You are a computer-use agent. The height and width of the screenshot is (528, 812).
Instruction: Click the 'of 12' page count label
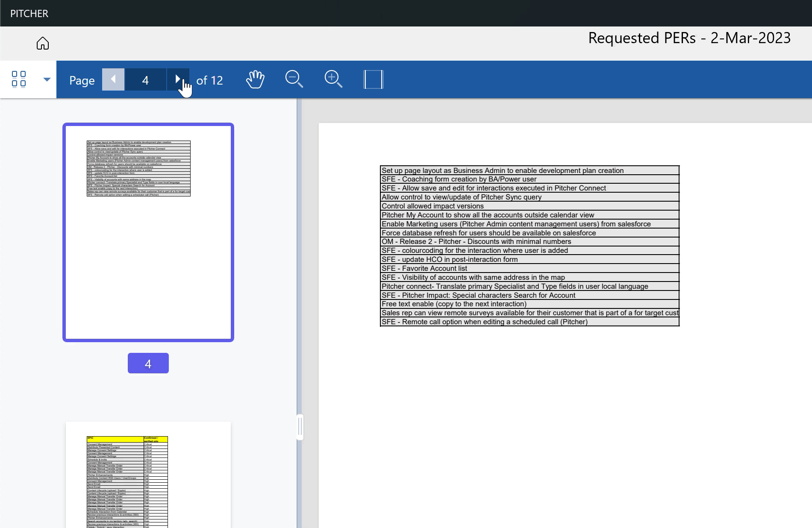(209, 80)
